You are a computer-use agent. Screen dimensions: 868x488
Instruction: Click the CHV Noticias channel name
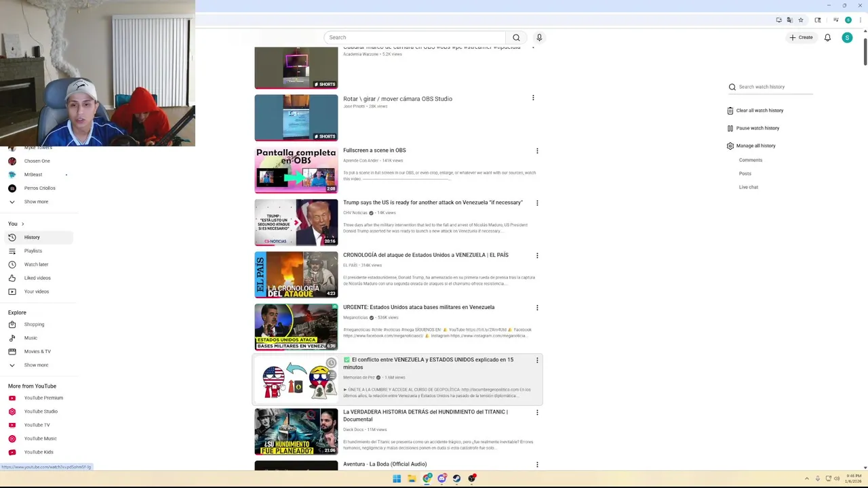[x=355, y=213]
